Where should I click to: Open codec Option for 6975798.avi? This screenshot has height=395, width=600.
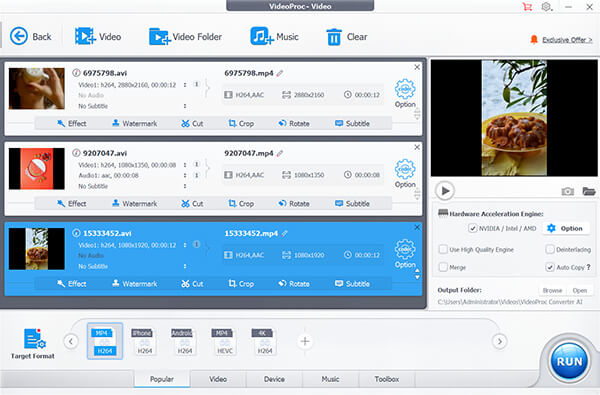pyautogui.click(x=405, y=93)
